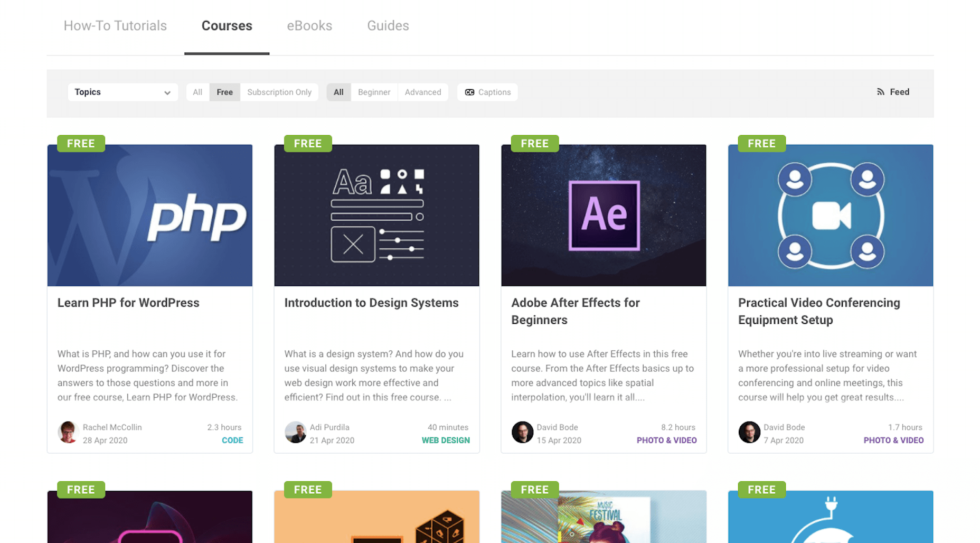Open Practical Video Conferencing Equipment Setup title
Viewport: 980px width, 543px height.
819,311
